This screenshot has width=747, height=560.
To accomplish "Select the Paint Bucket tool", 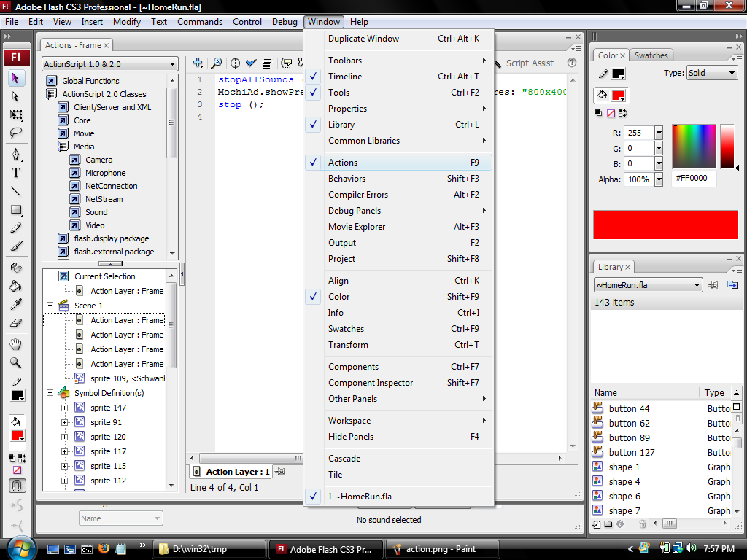I will coord(16,286).
